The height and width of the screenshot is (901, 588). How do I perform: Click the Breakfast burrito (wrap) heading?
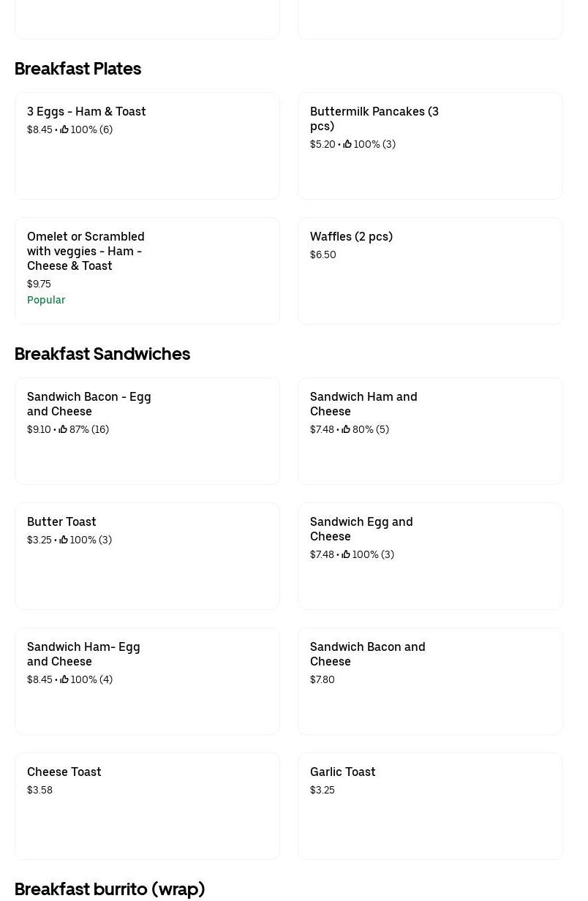110,889
